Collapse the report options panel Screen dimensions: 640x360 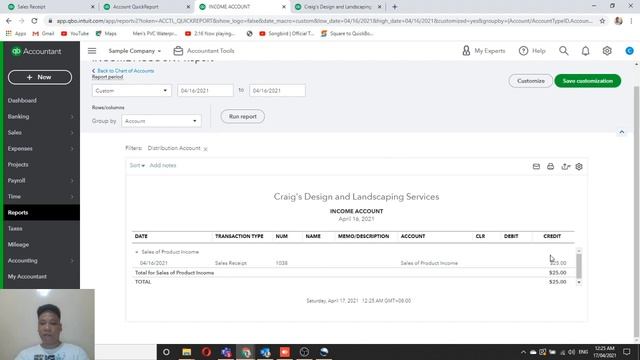[622, 132]
